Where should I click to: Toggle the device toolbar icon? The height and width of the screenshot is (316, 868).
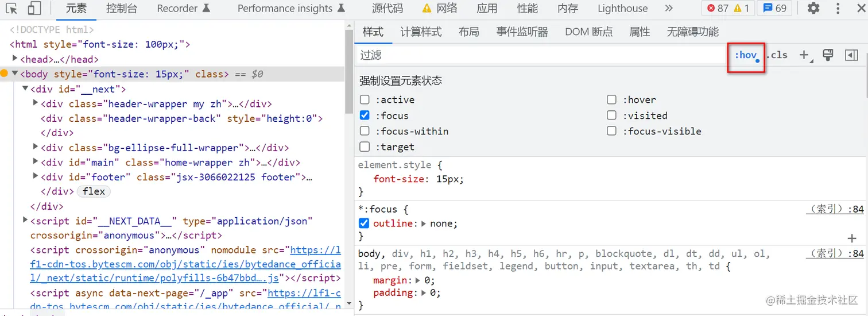34,9
